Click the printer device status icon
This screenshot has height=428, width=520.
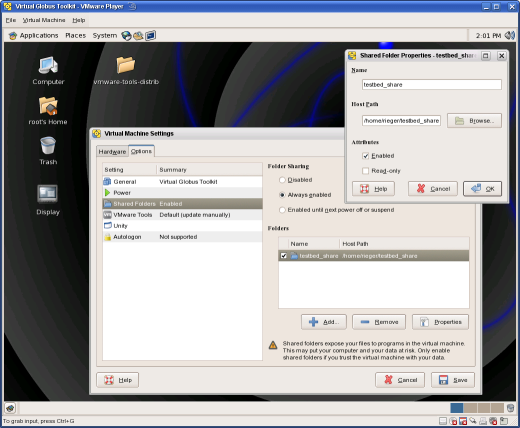pos(483,421)
